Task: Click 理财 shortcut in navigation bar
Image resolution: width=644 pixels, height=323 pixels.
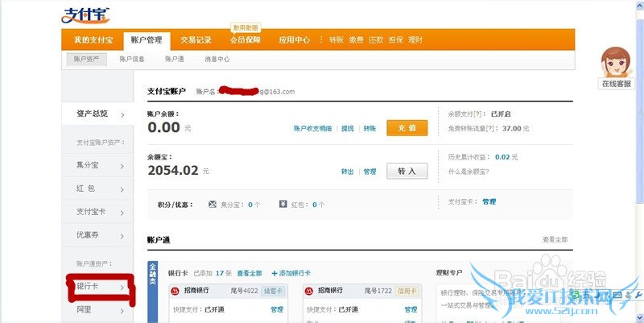Action: (415, 39)
